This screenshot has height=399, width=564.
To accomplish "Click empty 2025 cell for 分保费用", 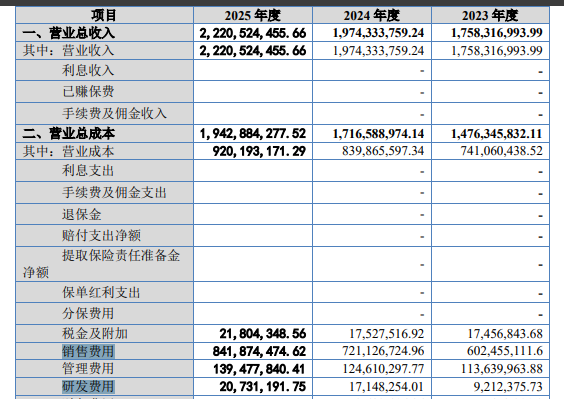I will [x=253, y=313].
